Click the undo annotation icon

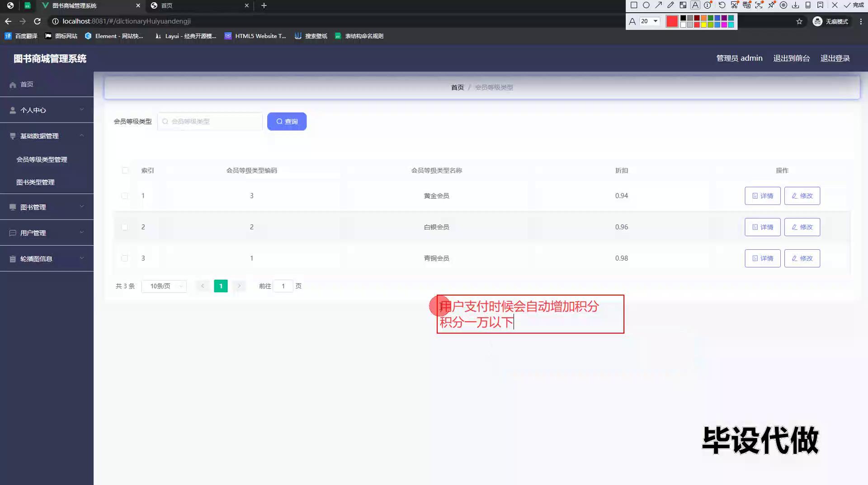click(722, 5)
